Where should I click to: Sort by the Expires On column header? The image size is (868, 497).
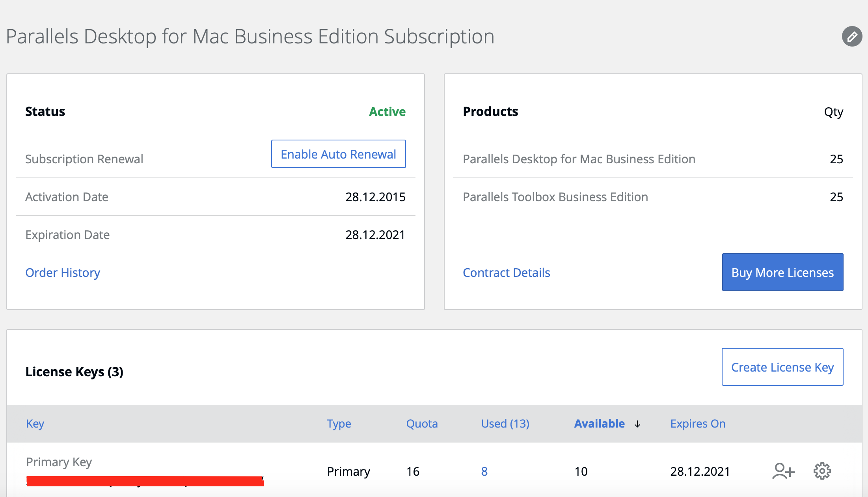(698, 424)
